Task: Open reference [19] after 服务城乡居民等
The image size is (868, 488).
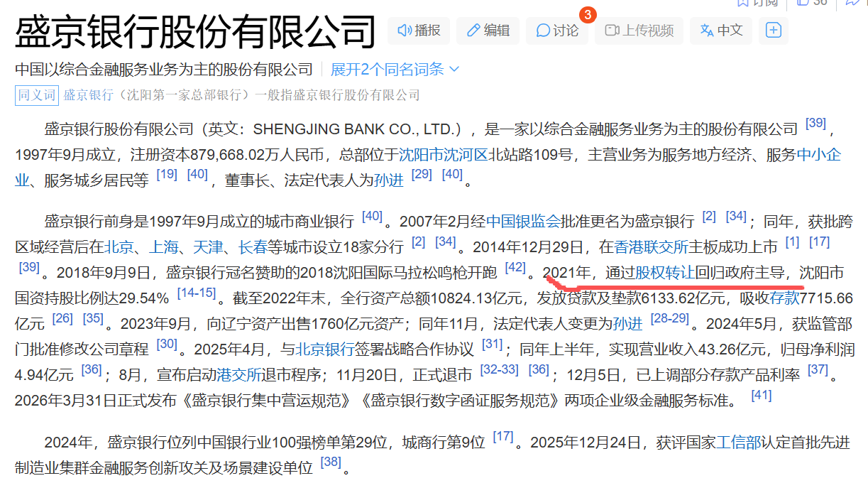Action: [x=167, y=174]
